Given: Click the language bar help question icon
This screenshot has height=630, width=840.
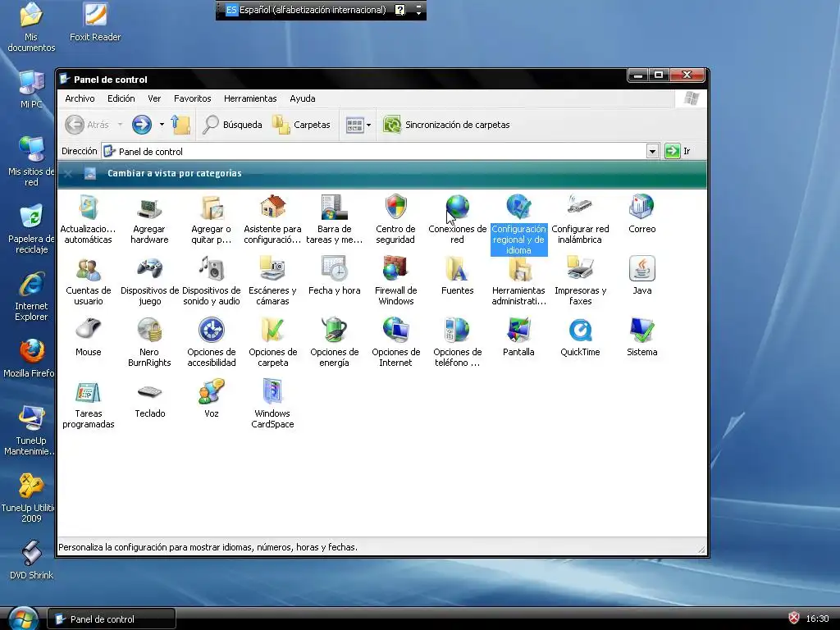Looking at the screenshot, I should [x=399, y=10].
